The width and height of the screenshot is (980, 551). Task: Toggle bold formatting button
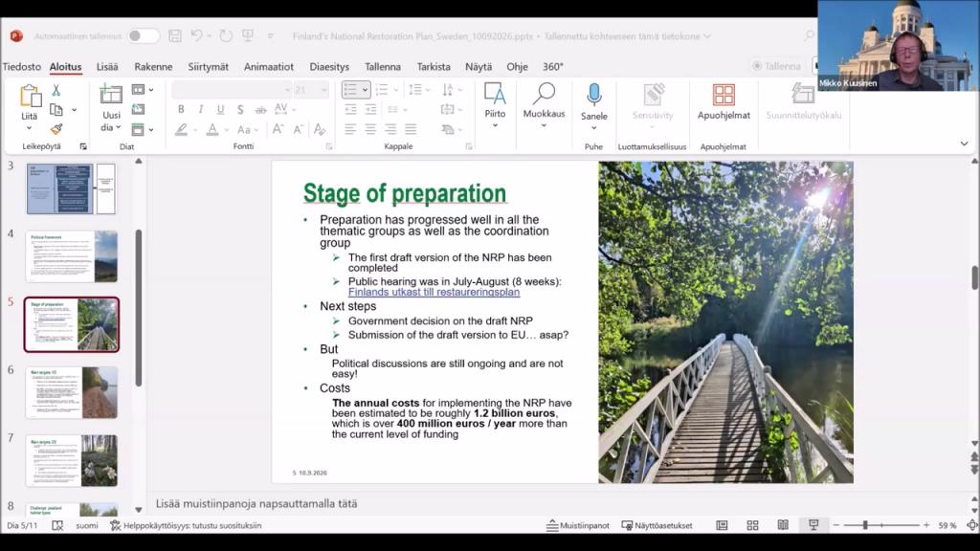point(181,109)
